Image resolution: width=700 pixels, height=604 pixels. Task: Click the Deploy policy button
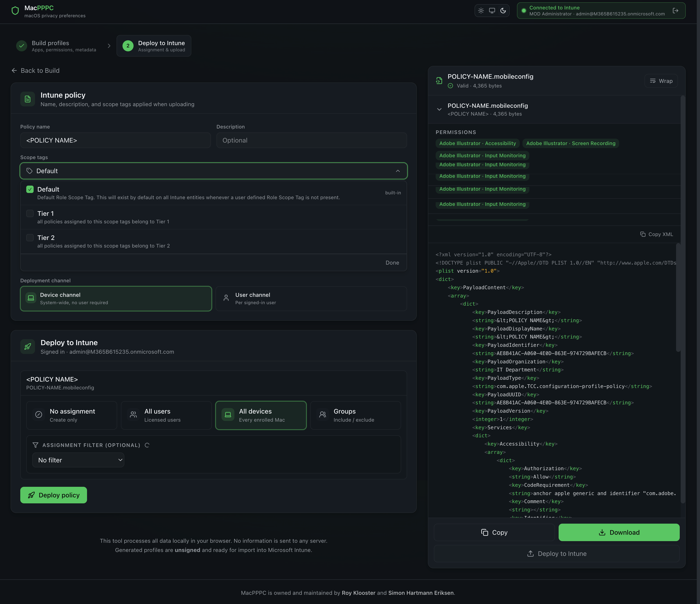pos(54,495)
